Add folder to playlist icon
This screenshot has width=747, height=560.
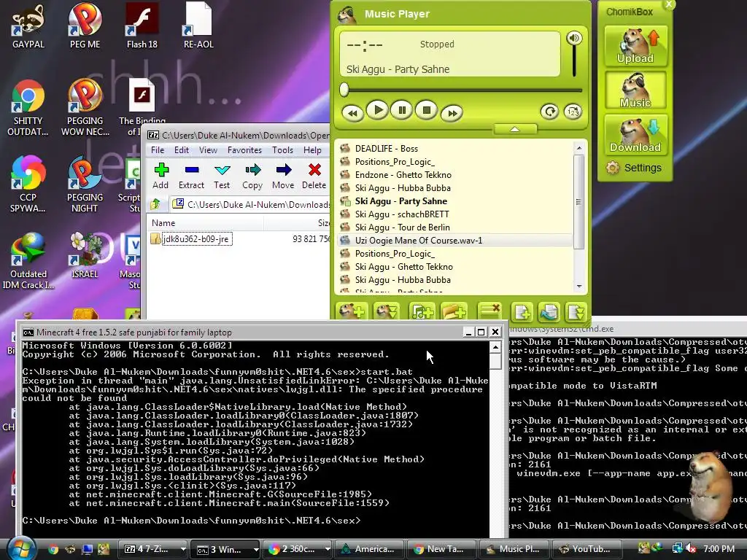tap(454, 312)
